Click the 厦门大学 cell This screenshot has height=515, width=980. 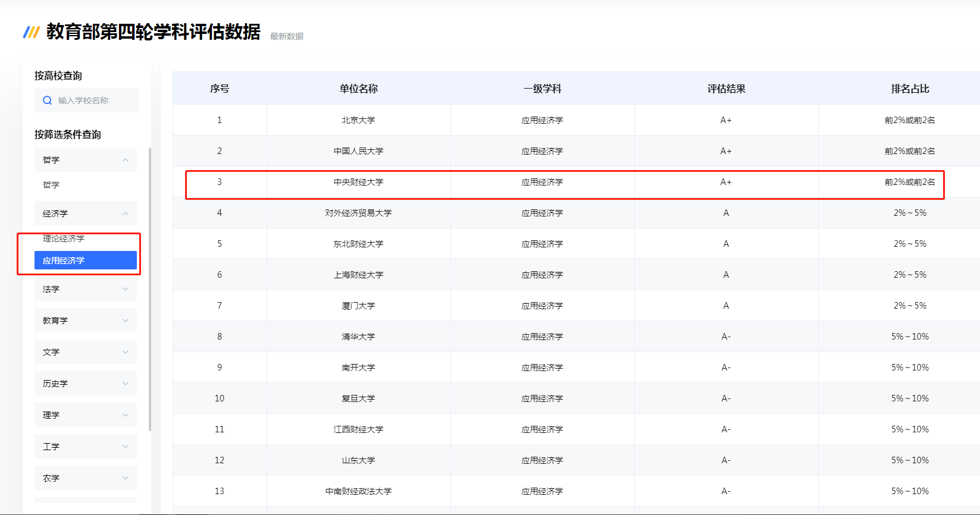359,306
